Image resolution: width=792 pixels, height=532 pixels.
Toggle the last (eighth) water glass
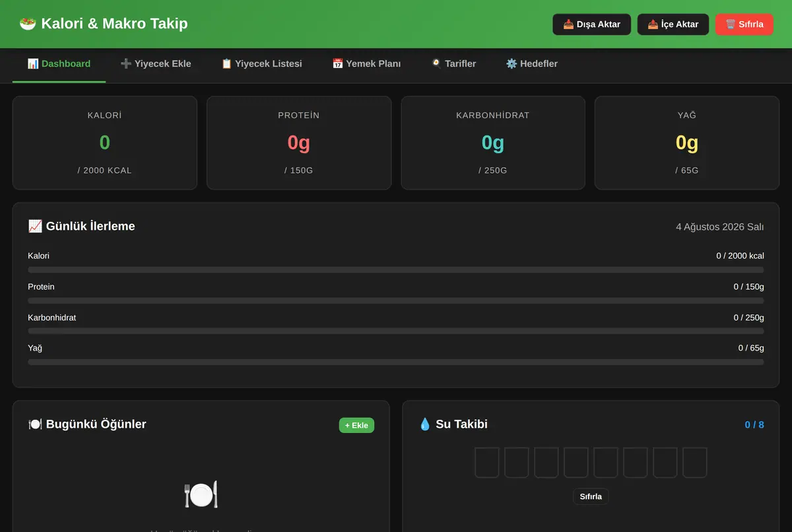695,463
